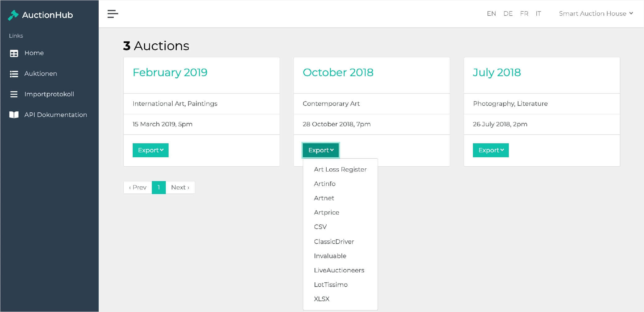This screenshot has height=312, width=644.
Task: Choose Art Loss Register export option
Action: (340, 169)
